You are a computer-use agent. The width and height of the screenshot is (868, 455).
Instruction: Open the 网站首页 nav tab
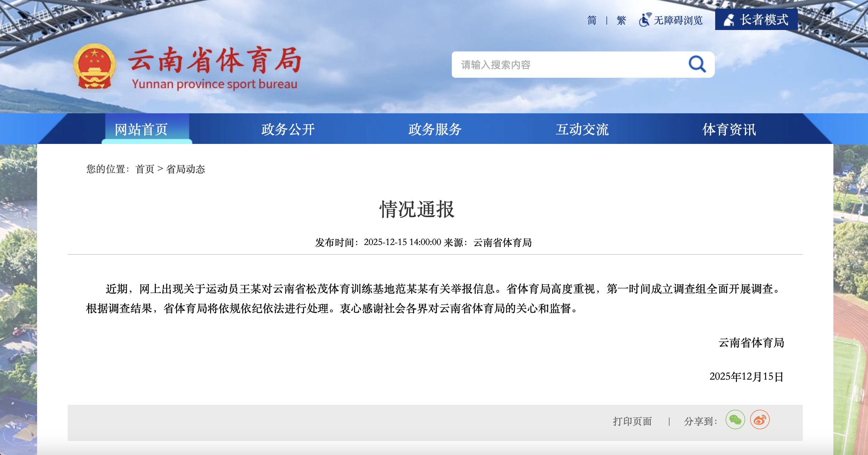(141, 129)
